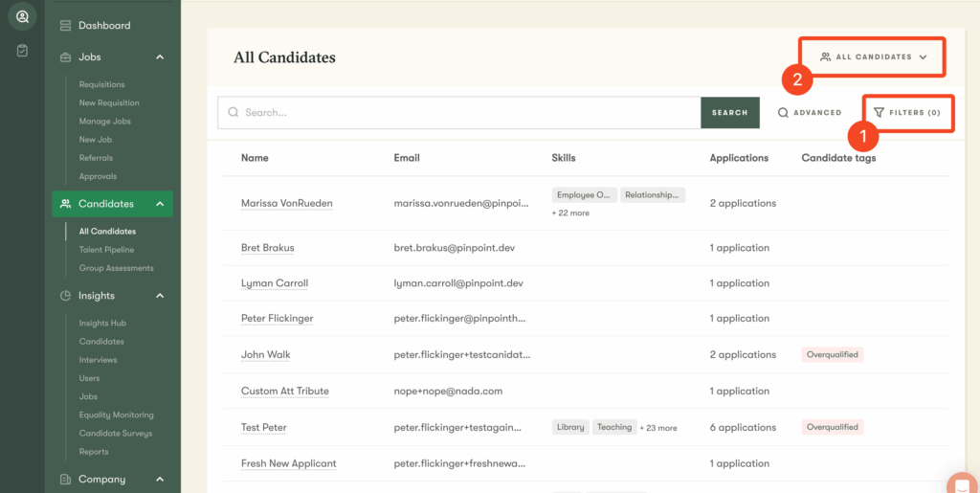Go to Equality Monitoring in sidebar

[116, 415]
